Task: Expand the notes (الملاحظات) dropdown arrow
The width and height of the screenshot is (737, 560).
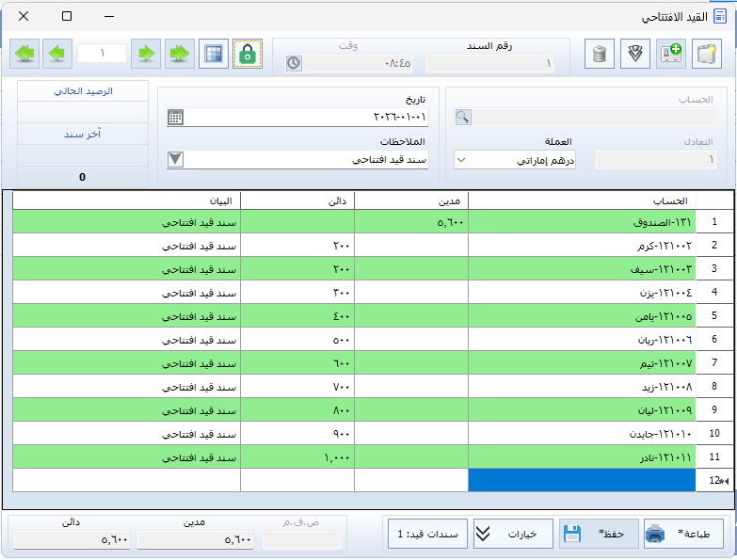Action: (x=175, y=159)
